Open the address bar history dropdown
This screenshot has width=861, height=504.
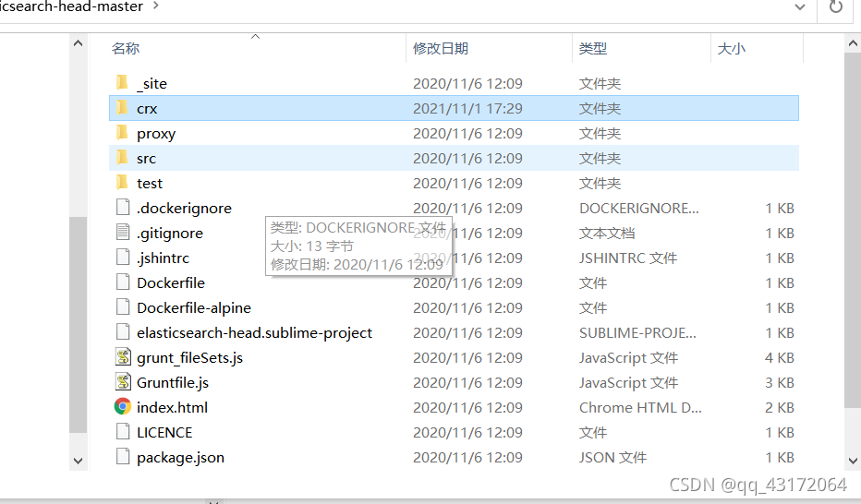pos(800,7)
